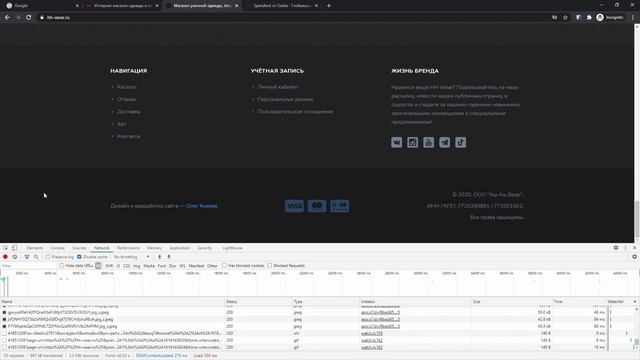Viewport: 640px width, 360px height.
Task: Click the Mastercard payment badge
Action: pyautogui.click(x=317, y=206)
